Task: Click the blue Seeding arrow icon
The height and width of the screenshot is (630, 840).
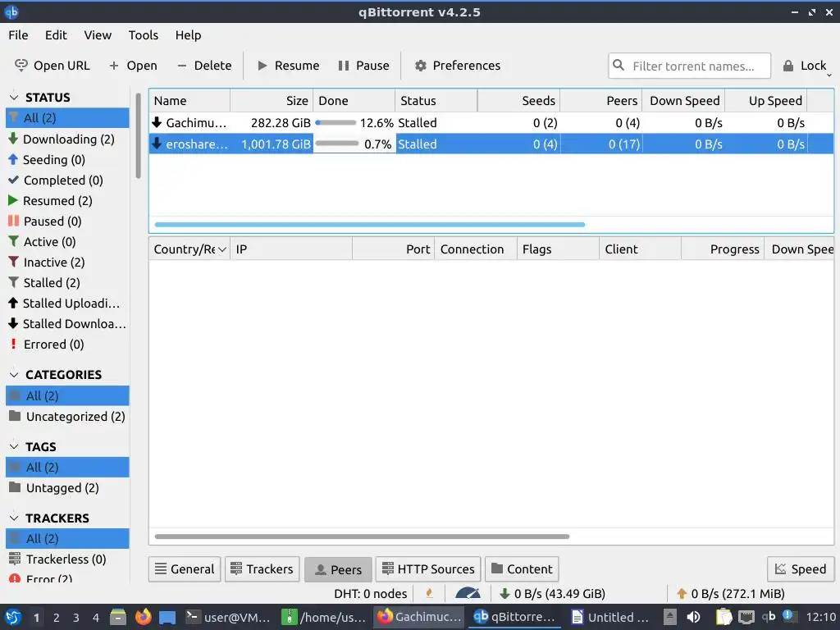Action: [13, 159]
